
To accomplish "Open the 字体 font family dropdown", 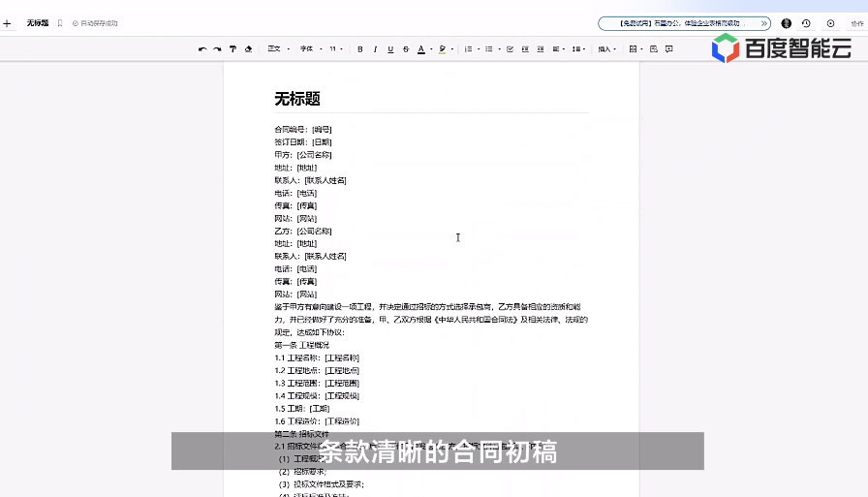I will (311, 49).
